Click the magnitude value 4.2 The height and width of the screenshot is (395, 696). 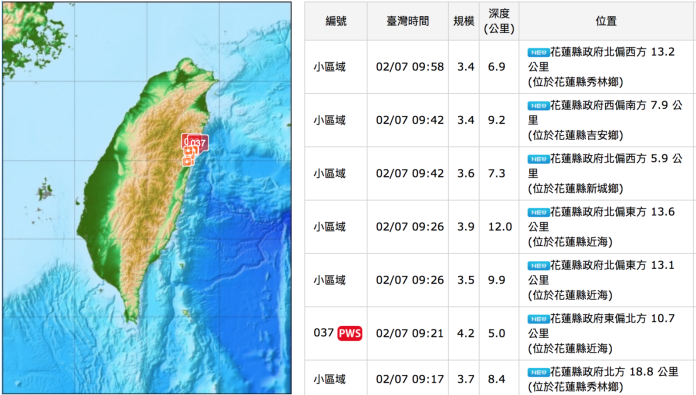tap(466, 333)
